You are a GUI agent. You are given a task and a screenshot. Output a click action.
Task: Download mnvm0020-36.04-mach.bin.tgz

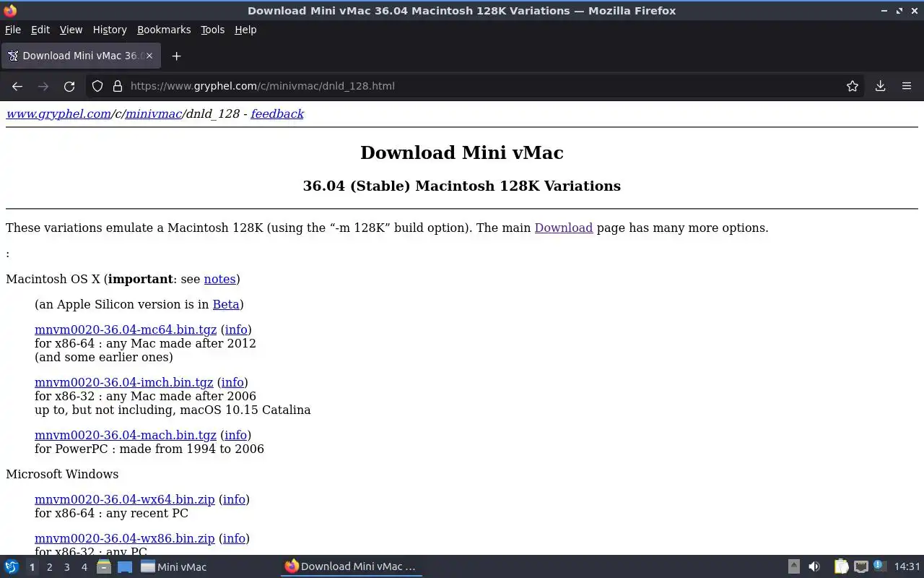[x=126, y=435]
